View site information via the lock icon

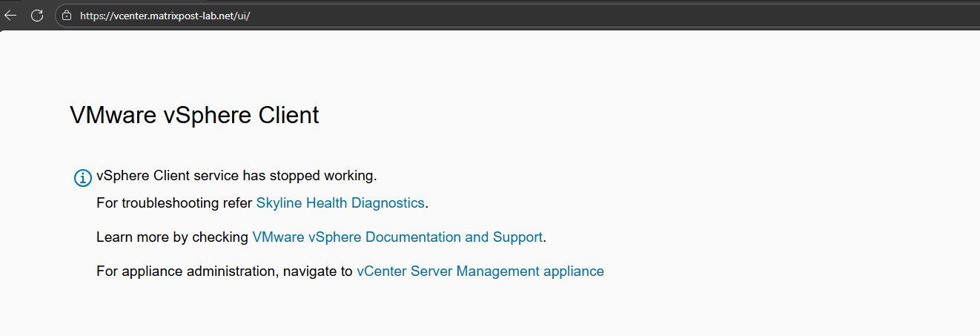67,15
